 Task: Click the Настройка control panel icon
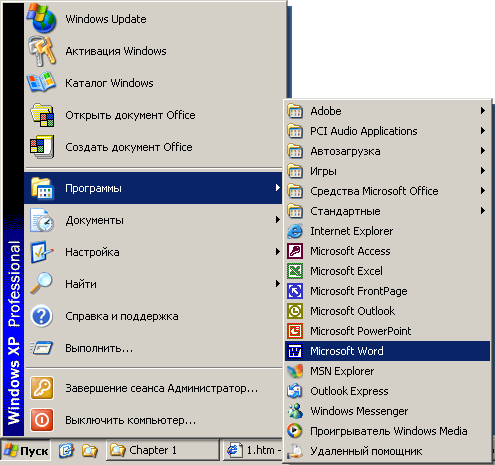pyautogui.click(x=41, y=252)
